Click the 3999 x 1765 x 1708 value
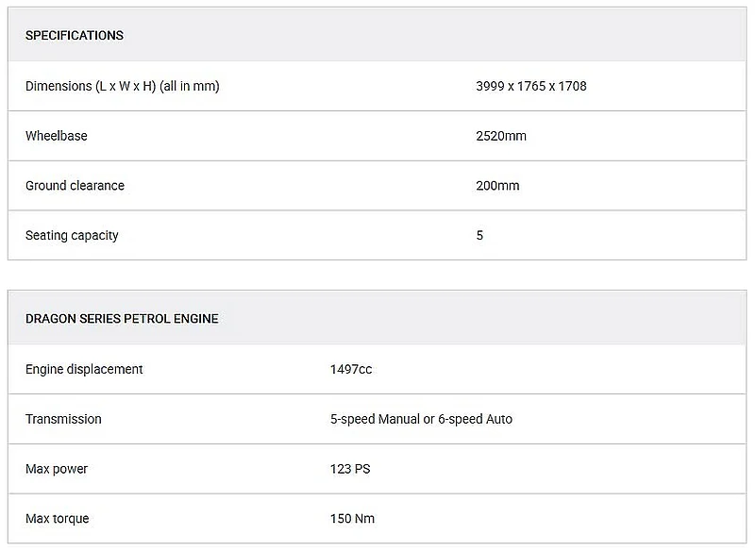The width and height of the screenshot is (756, 551). tap(530, 86)
